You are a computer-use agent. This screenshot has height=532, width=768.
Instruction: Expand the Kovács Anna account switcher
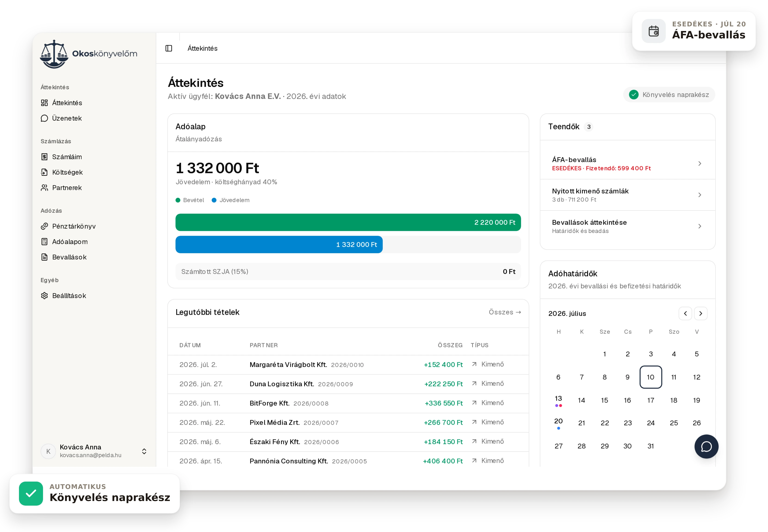144,451
